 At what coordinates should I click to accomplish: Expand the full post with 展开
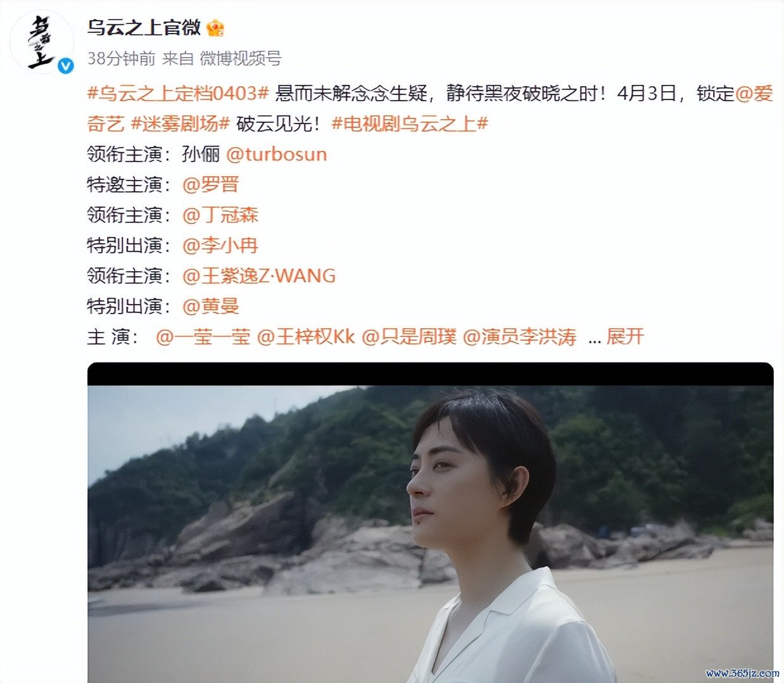point(625,336)
